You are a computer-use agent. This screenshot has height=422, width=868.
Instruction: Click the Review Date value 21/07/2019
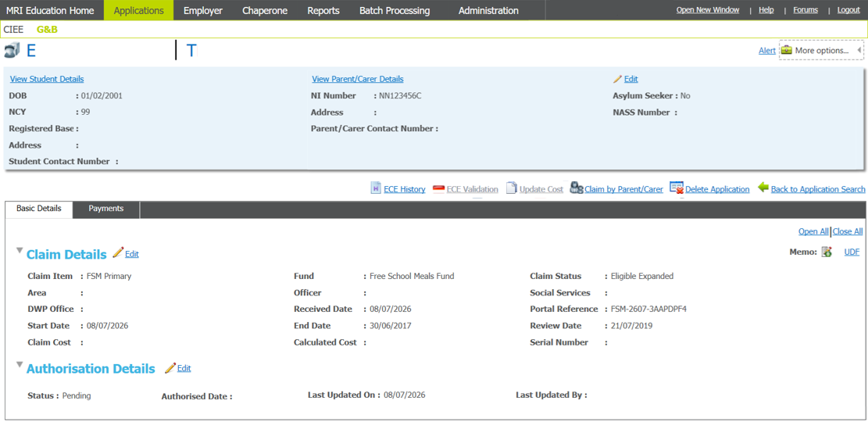click(631, 326)
